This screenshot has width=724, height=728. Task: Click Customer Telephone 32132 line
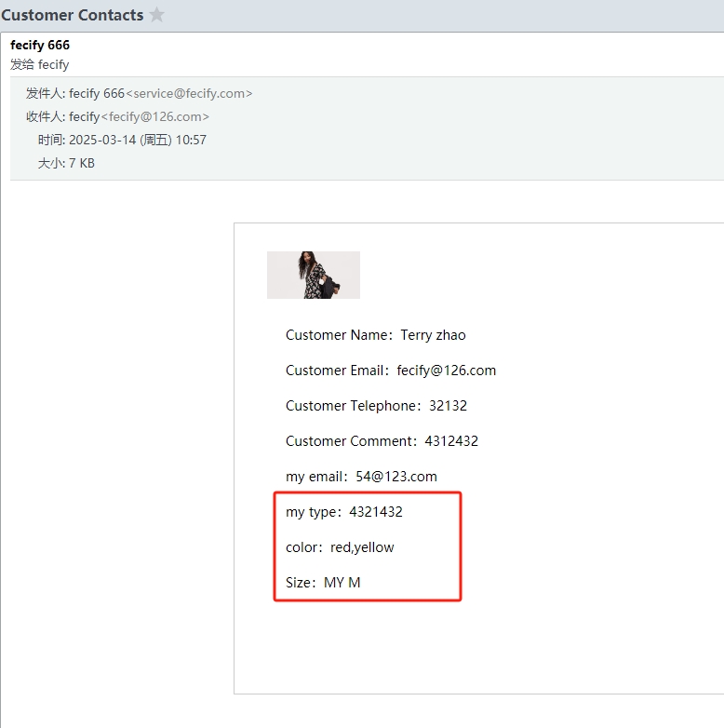[376, 405]
